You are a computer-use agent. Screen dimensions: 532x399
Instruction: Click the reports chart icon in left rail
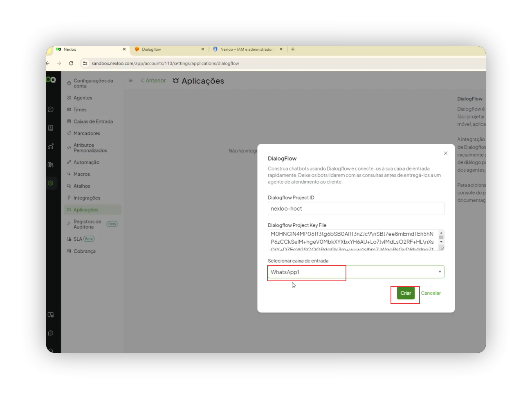click(51, 146)
